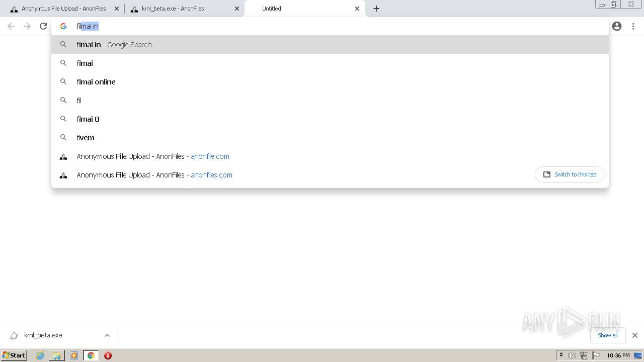Screen dimensions: 644x362
Task: Open Windows Explorer from taskbar
Action: click(57, 355)
